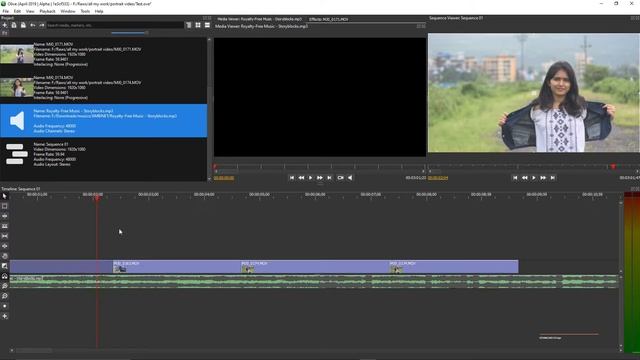640x360 pixels.
Task: Go to end in Media Viewer
Action: 329,178
